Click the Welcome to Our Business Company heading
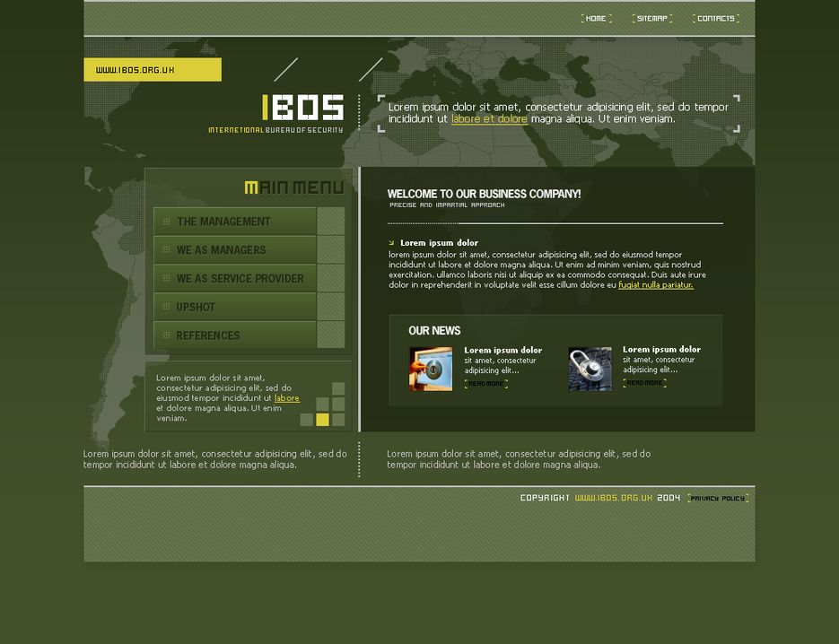Image resolution: width=839 pixels, height=644 pixels. (484, 194)
